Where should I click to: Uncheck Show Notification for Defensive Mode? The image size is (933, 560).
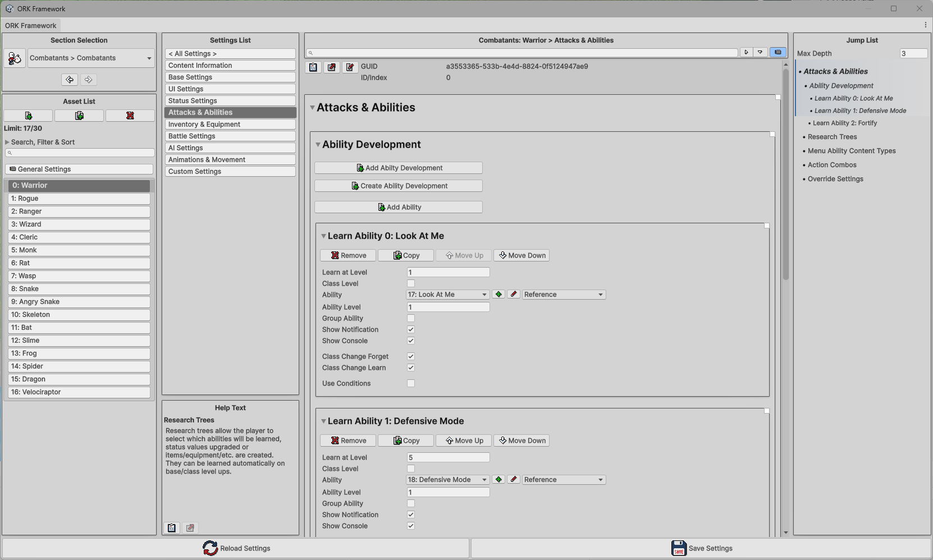(411, 515)
